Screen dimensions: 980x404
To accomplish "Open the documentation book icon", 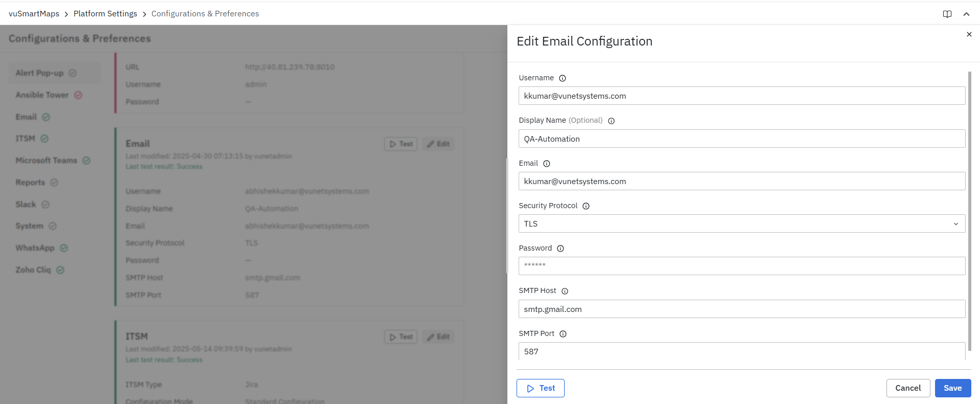I will pos(947,14).
